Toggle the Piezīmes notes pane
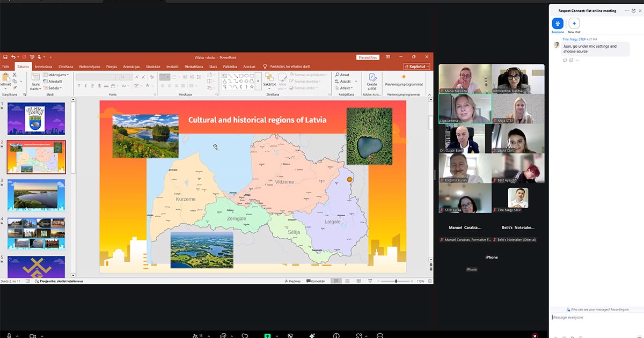This screenshot has height=338, width=644. click(294, 281)
